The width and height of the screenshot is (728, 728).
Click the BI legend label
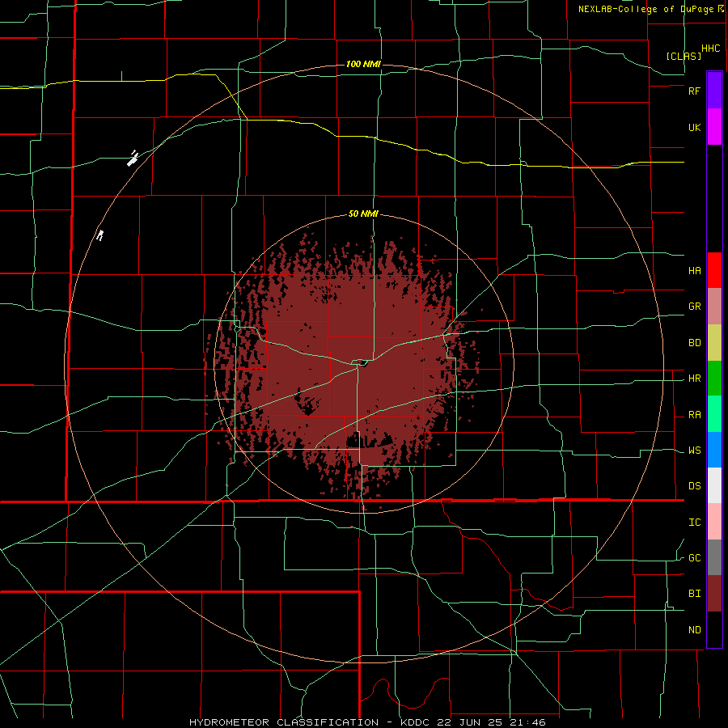[694, 594]
